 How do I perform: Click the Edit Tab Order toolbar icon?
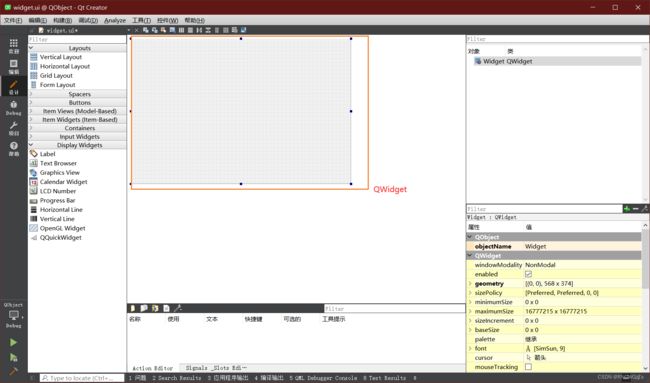click(x=172, y=30)
